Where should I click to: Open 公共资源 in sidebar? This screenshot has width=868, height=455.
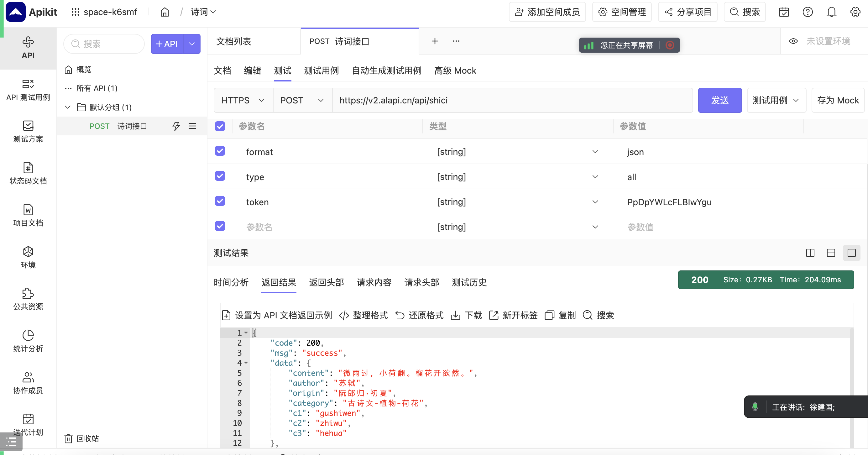coord(28,299)
